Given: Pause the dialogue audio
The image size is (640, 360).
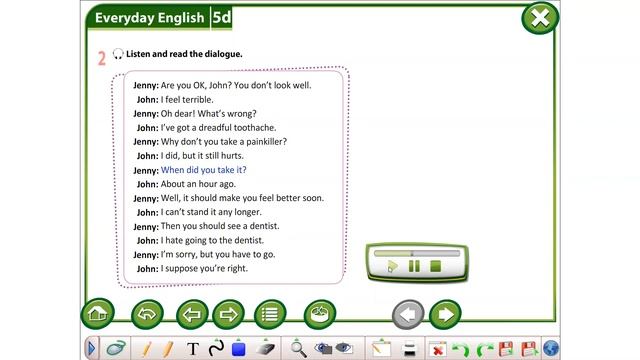Looking at the screenshot, I should pos(414,266).
